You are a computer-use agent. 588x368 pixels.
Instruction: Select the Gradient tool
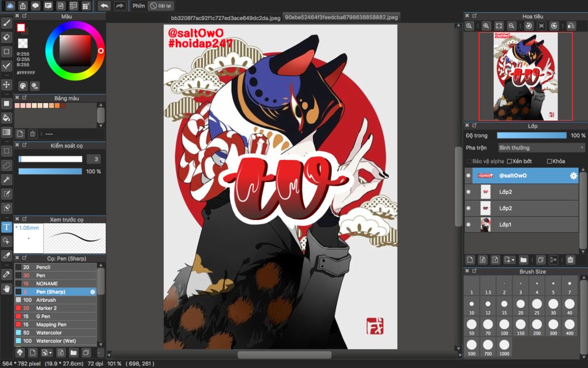point(7,132)
